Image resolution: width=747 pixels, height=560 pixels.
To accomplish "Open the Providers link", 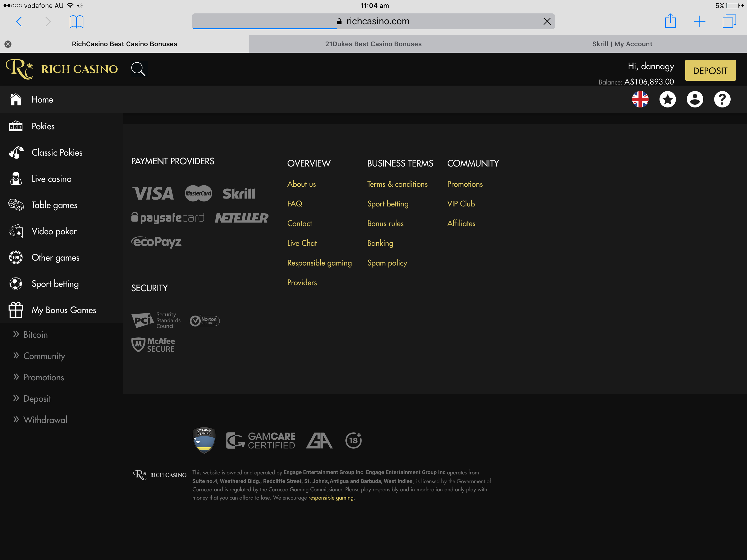I will [302, 282].
